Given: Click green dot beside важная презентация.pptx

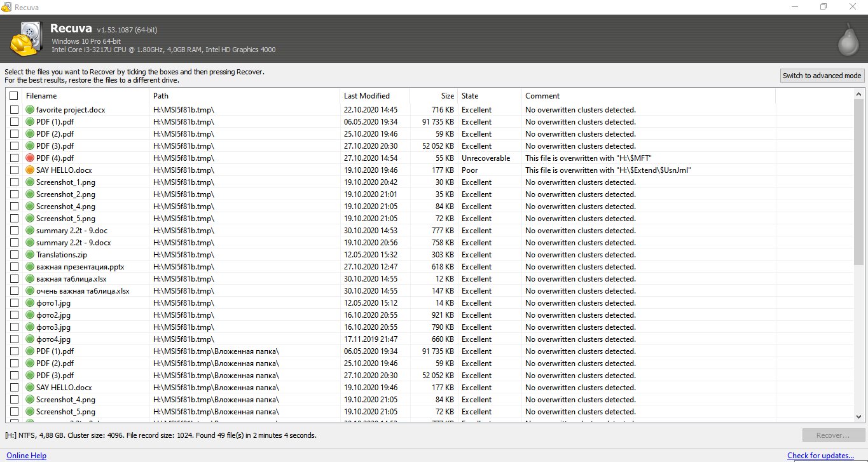Looking at the screenshot, I should pos(29,267).
